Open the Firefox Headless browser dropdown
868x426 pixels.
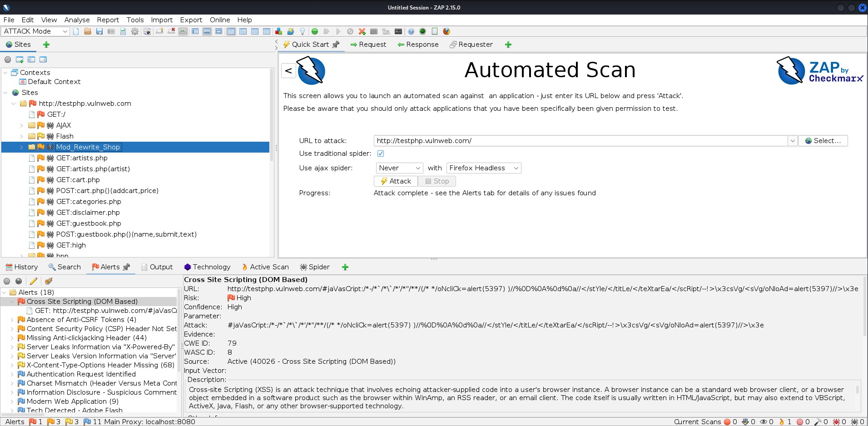[x=484, y=168]
